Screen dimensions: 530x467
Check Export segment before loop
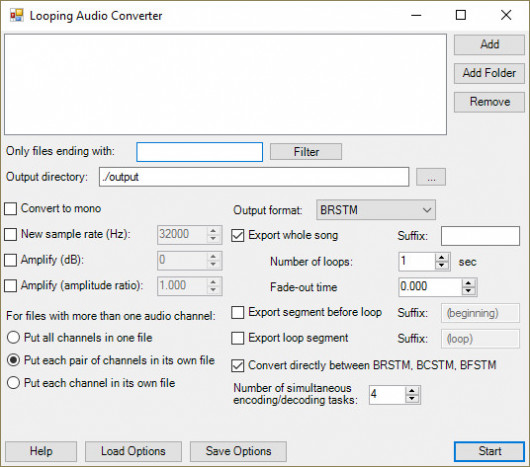(x=238, y=313)
